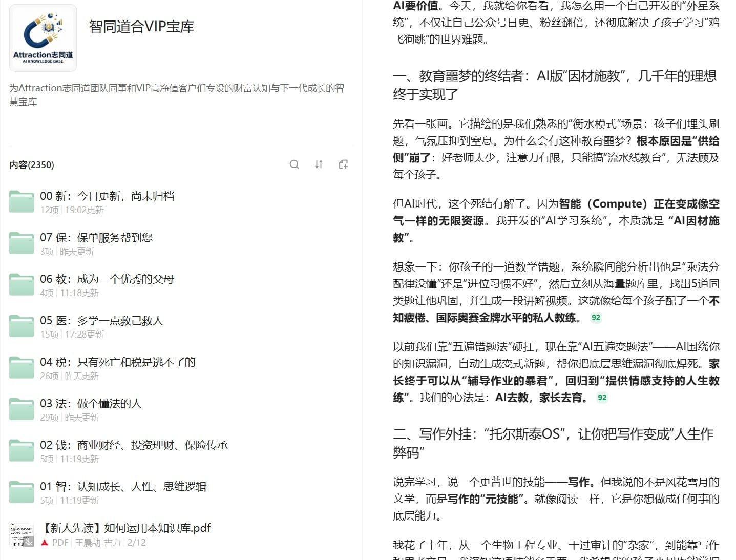
Task: Click the sort arrows icon above the list
Action: pyautogui.click(x=319, y=164)
